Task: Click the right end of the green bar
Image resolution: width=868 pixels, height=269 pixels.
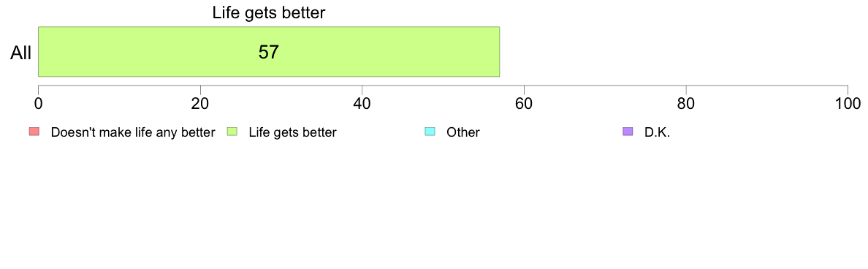Action: [498, 51]
